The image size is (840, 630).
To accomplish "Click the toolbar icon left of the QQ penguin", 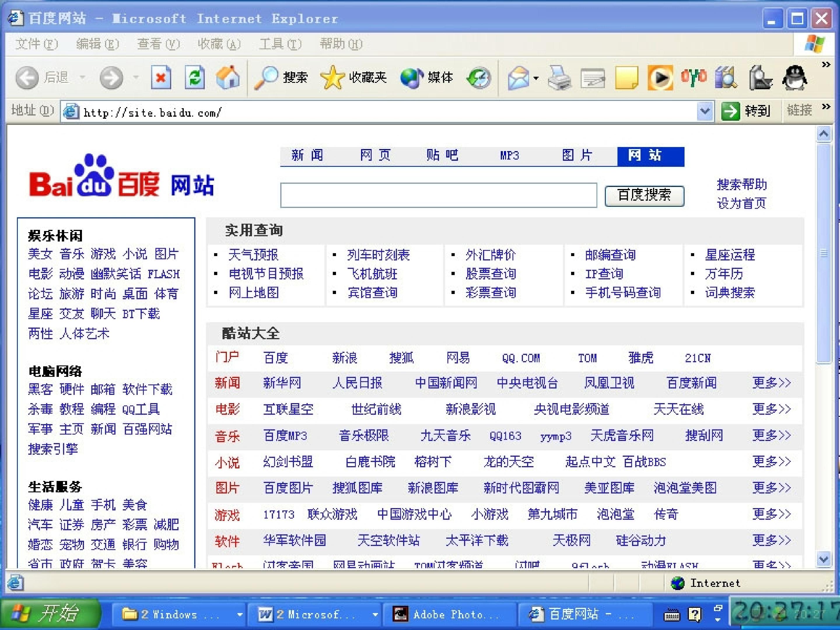I will 760,78.
